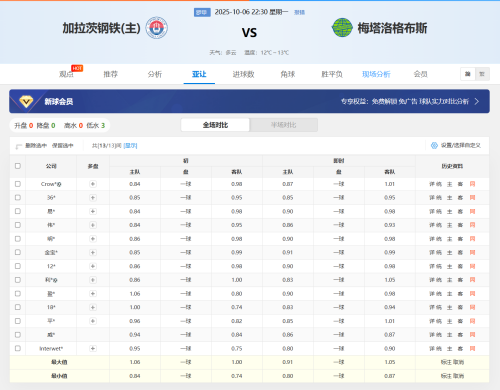Click 取消 in the 最小值 row
Image resolution: width=500 pixels, height=390 pixels.
(x=459, y=376)
